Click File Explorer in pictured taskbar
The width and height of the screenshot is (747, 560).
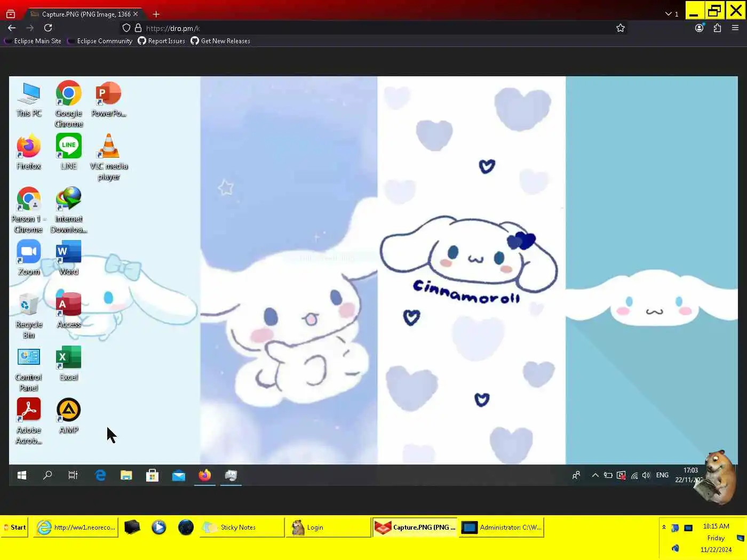[x=126, y=475]
